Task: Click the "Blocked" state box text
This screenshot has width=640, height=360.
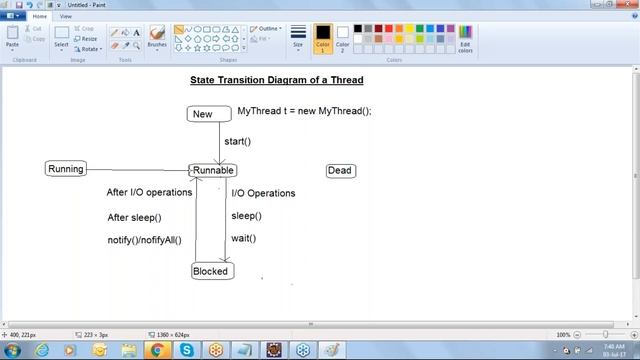Action: pyautogui.click(x=210, y=271)
